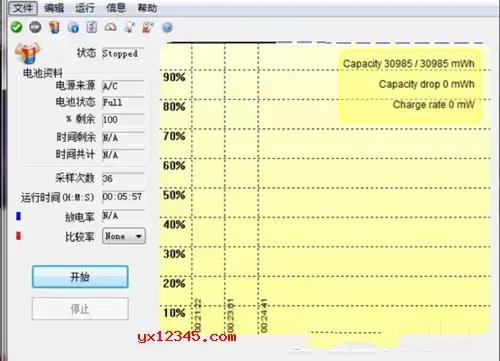Image resolution: width=500 pixels, height=361 pixels.
Task: Click the 00:24:41 time marker on graph
Action: point(264,315)
